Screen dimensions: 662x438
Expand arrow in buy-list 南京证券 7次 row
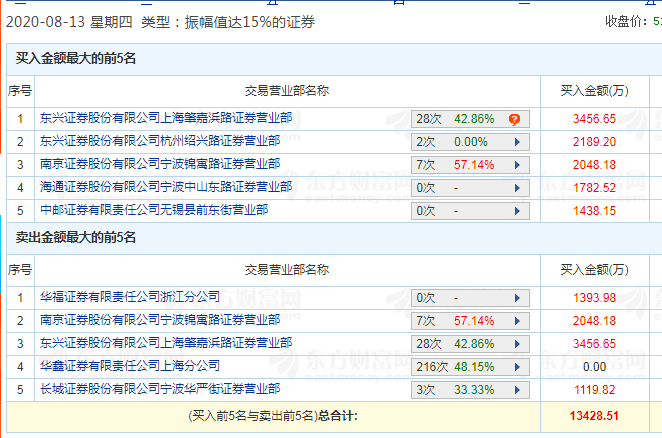[x=517, y=165]
